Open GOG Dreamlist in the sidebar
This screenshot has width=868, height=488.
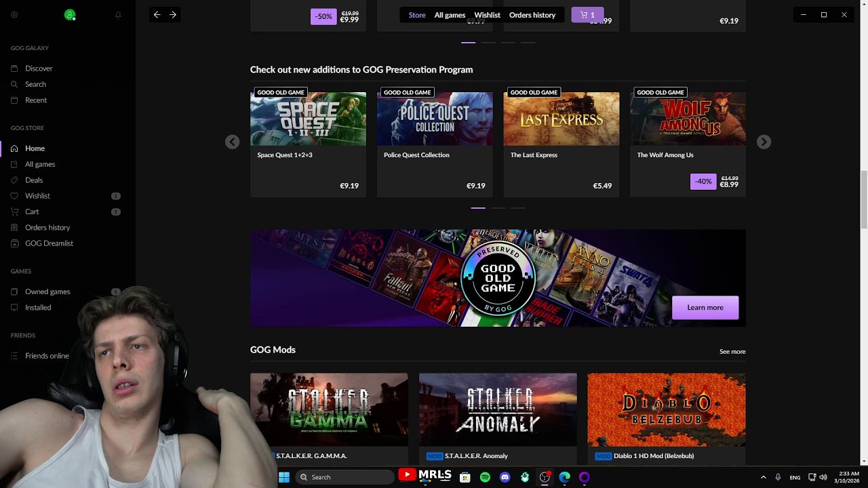[49, 243]
